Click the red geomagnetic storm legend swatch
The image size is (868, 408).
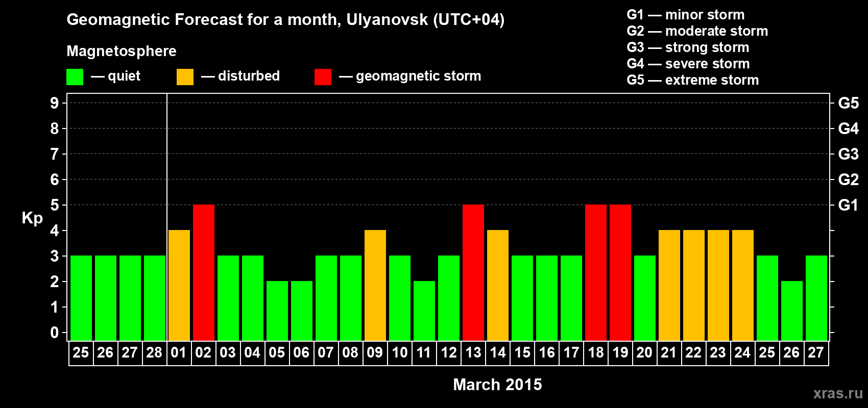(323, 77)
